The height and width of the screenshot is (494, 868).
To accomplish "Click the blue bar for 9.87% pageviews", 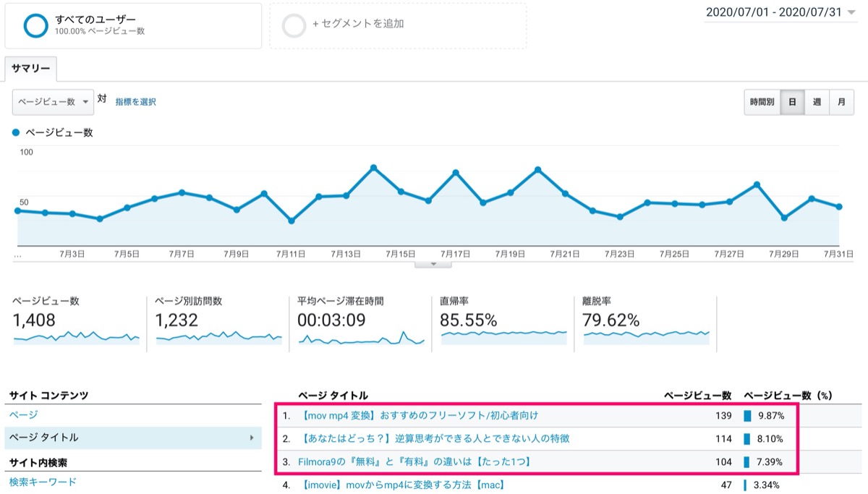I will [748, 416].
